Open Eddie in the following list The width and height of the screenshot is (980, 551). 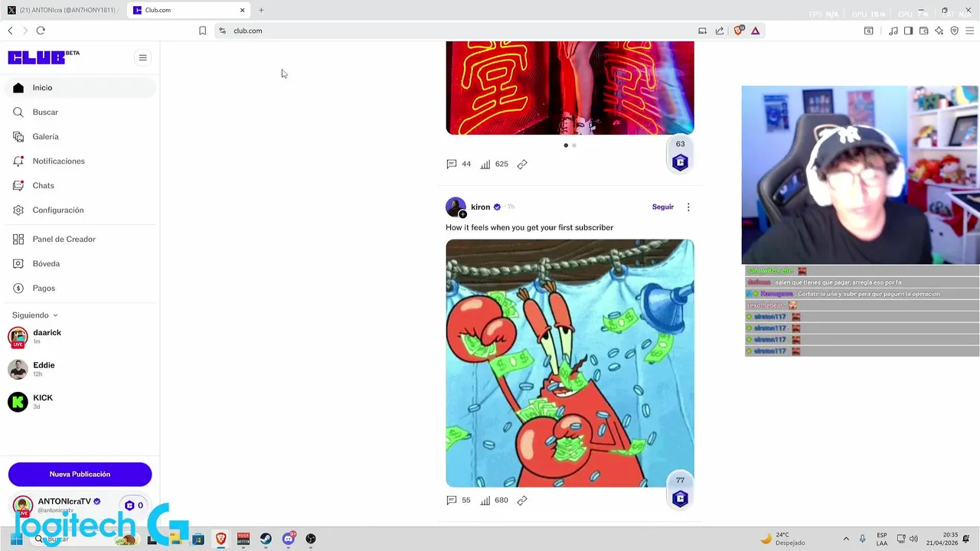tap(44, 369)
